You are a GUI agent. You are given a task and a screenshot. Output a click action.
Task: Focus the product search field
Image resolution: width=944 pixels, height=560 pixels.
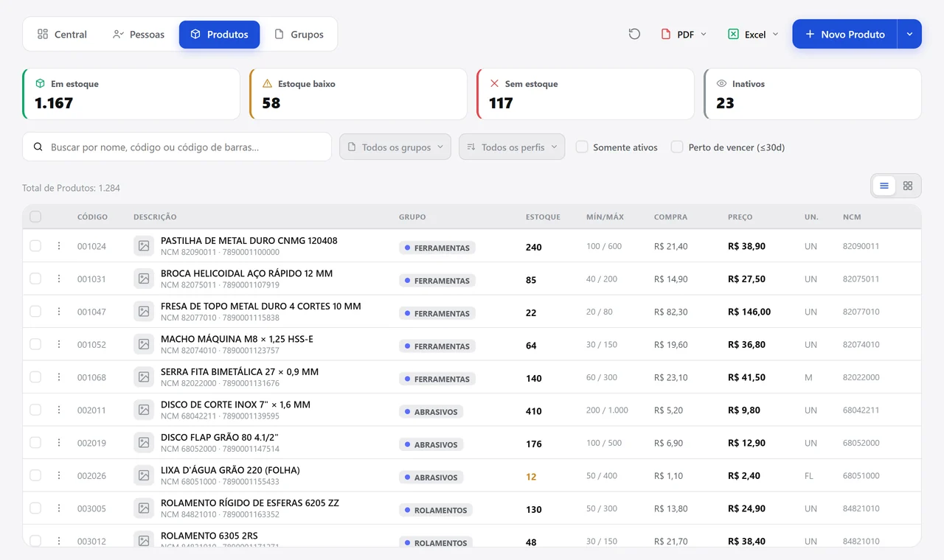pos(177,147)
